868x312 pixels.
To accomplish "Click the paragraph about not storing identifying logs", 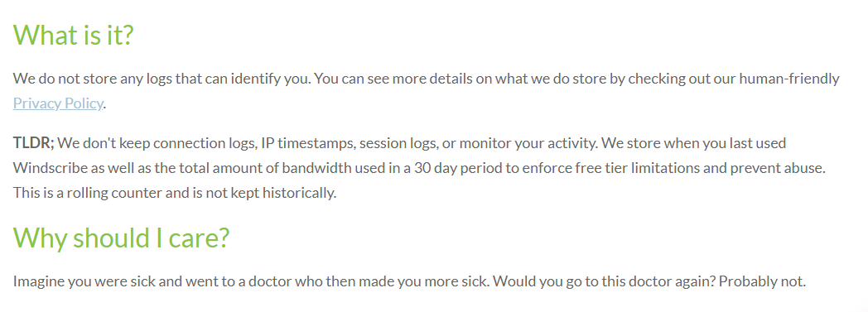I will [x=427, y=91].
